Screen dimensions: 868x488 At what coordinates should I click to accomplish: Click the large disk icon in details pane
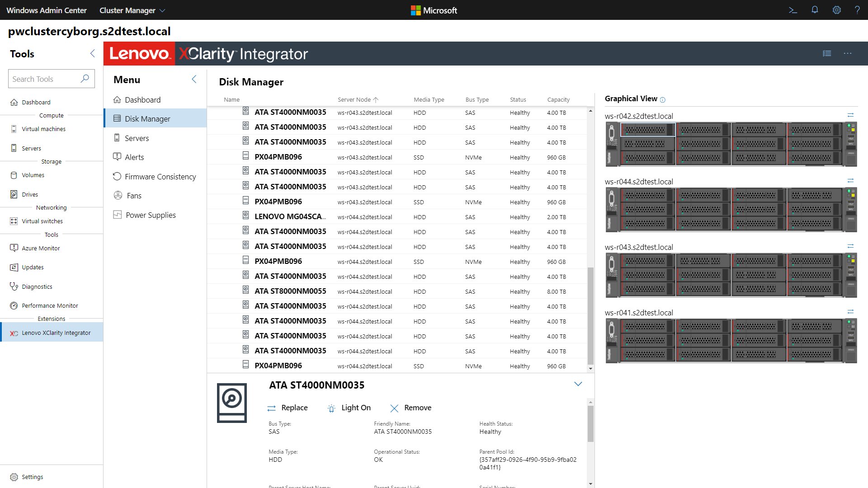pos(232,403)
